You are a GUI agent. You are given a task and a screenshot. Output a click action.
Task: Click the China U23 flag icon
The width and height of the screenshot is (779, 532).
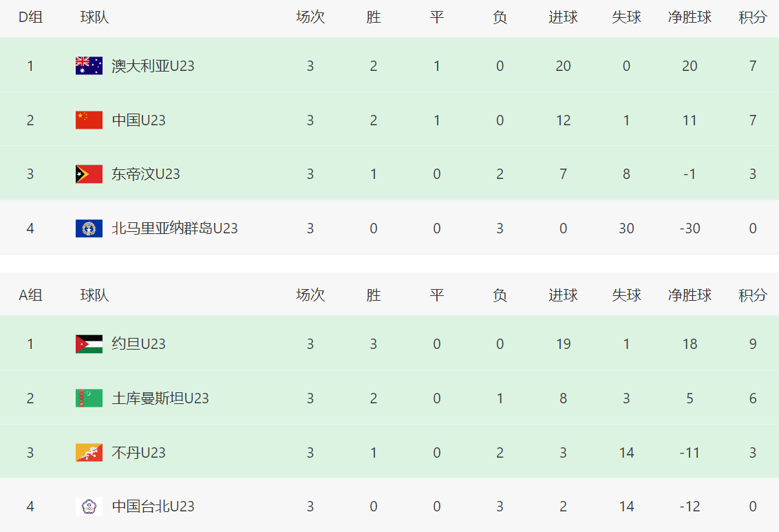(x=89, y=120)
